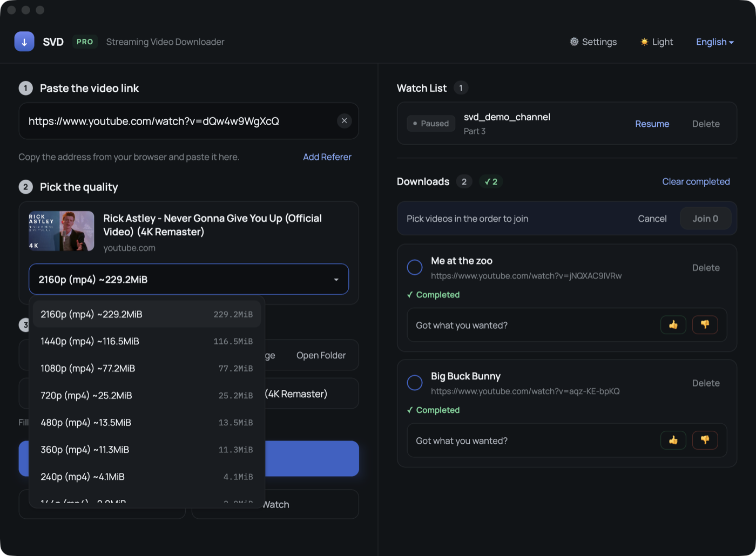Resume the svd_demo_channel watch item
Image resolution: width=756 pixels, height=556 pixels.
(x=652, y=124)
